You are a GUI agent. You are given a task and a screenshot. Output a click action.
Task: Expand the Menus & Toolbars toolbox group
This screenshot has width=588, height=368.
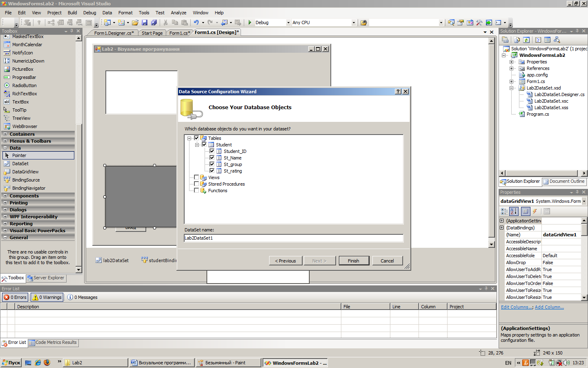click(x=5, y=141)
